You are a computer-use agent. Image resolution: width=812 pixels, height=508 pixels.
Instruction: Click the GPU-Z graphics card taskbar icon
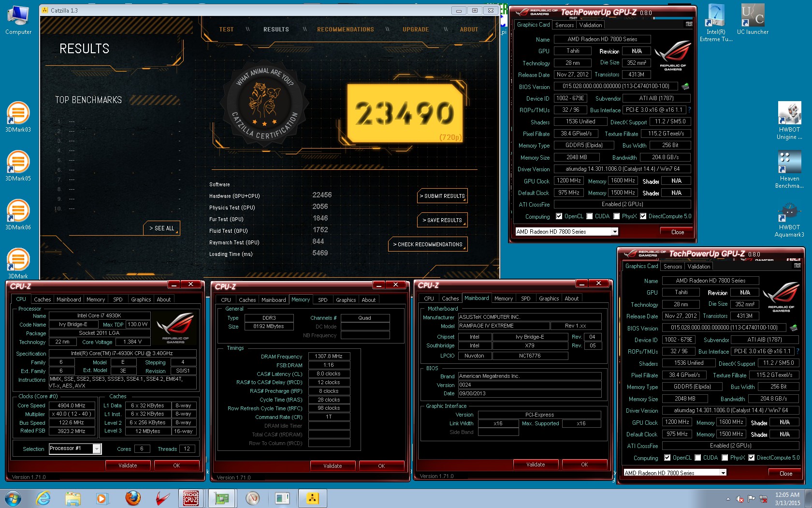tap(222, 498)
